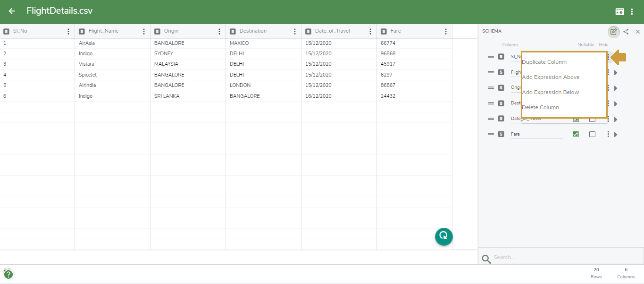
Task: Expand the Fare column details arrow
Action: point(616,134)
